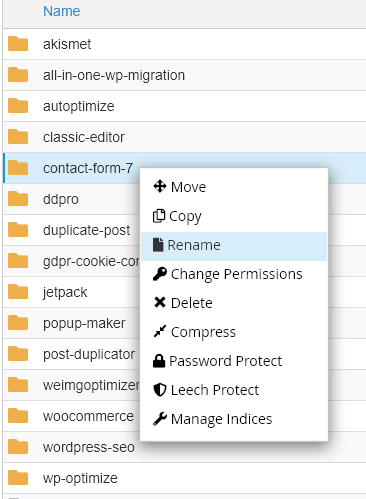Click the wrench icon for Manage Indices
This screenshot has height=499, width=366.
(x=160, y=419)
